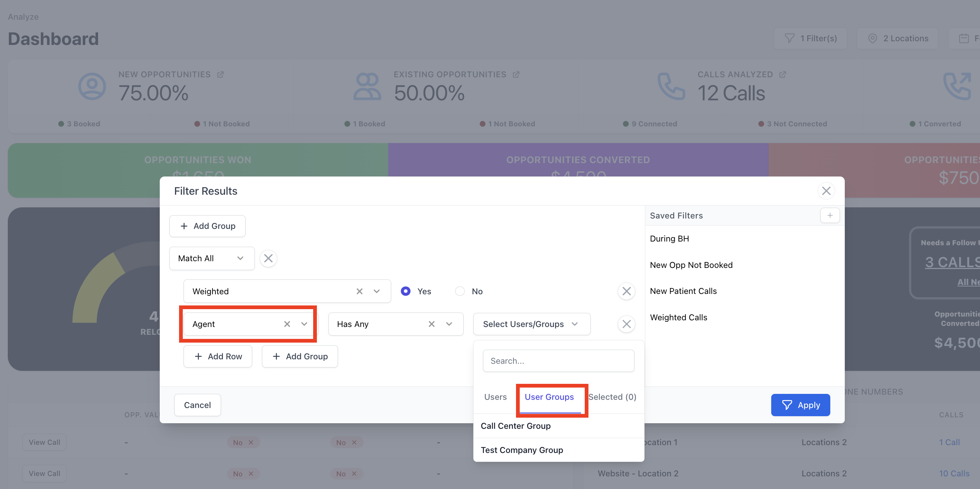Click location pin icon in 2 Locations
The height and width of the screenshot is (489, 980).
coord(873,38)
